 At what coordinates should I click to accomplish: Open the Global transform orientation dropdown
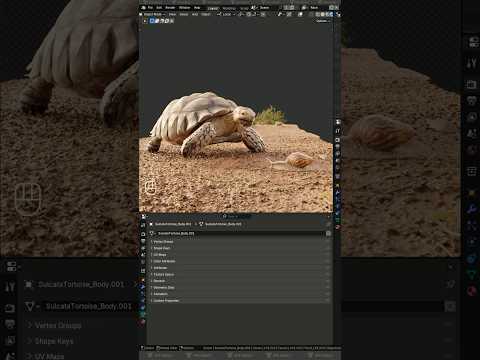(x=226, y=14)
